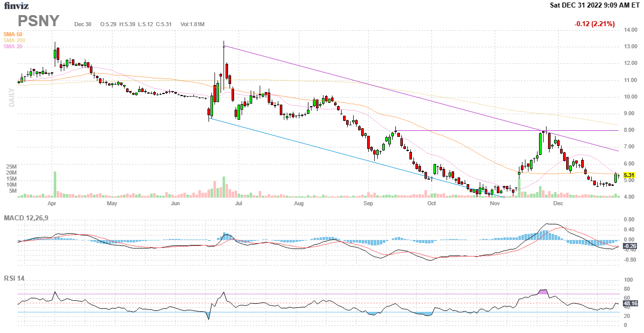Viewport: 644px width, 333px height.
Task: Select the MACD 12,26,9 indicator title
Action: click(30, 218)
